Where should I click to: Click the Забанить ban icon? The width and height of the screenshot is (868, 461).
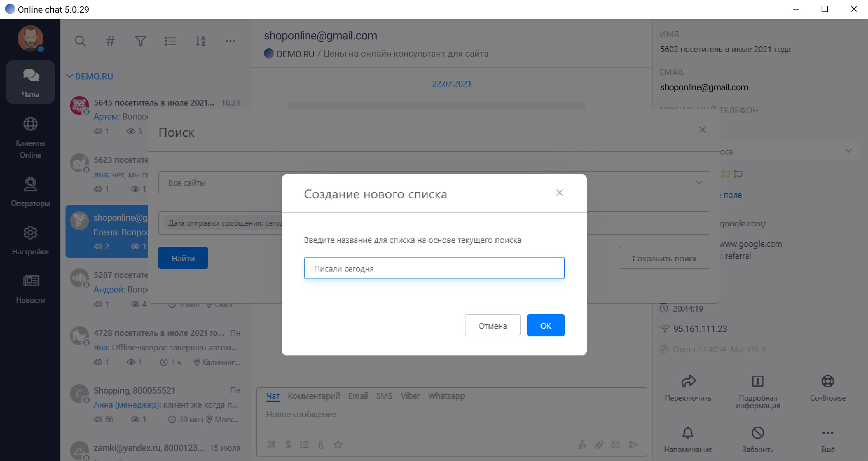(x=757, y=433)
